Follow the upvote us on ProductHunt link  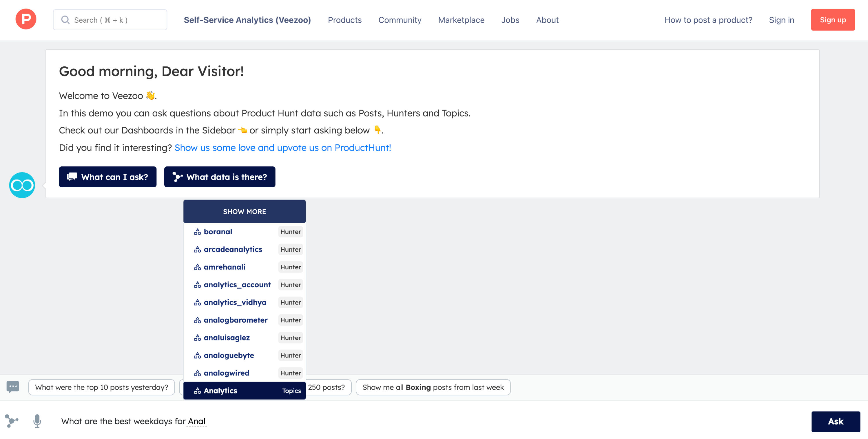283,148
